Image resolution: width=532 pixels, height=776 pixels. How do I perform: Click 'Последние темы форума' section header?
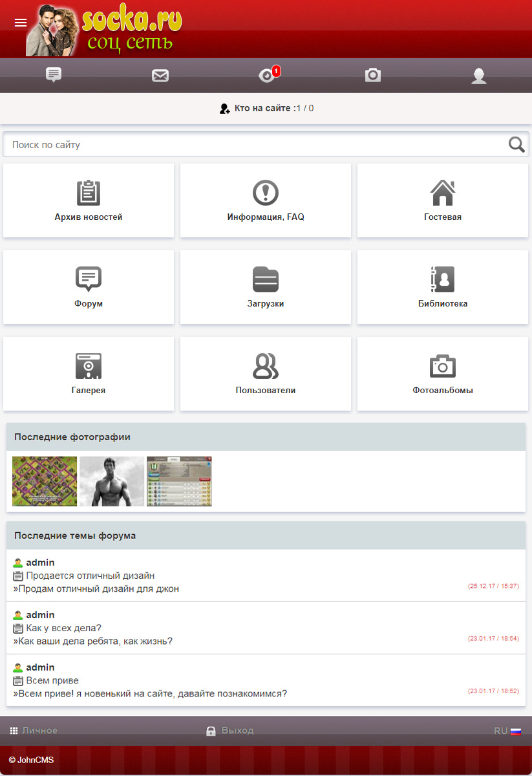click(266, 535)
